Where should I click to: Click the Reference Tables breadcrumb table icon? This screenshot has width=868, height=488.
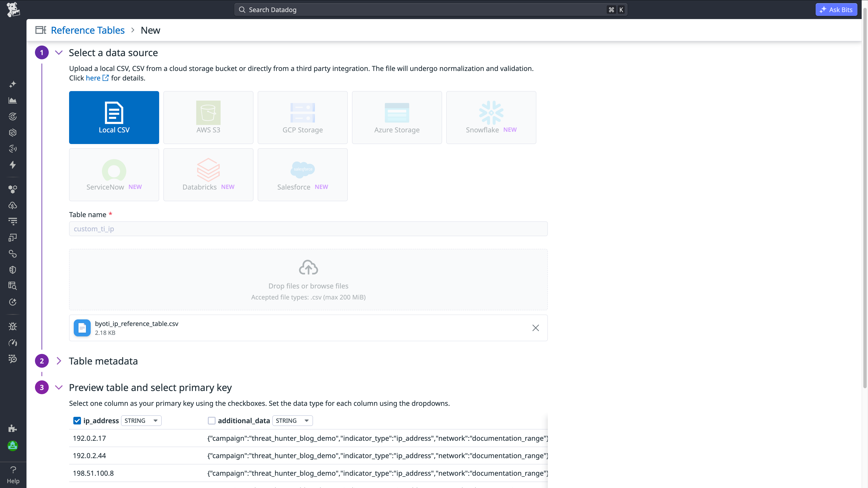(41, 30)
